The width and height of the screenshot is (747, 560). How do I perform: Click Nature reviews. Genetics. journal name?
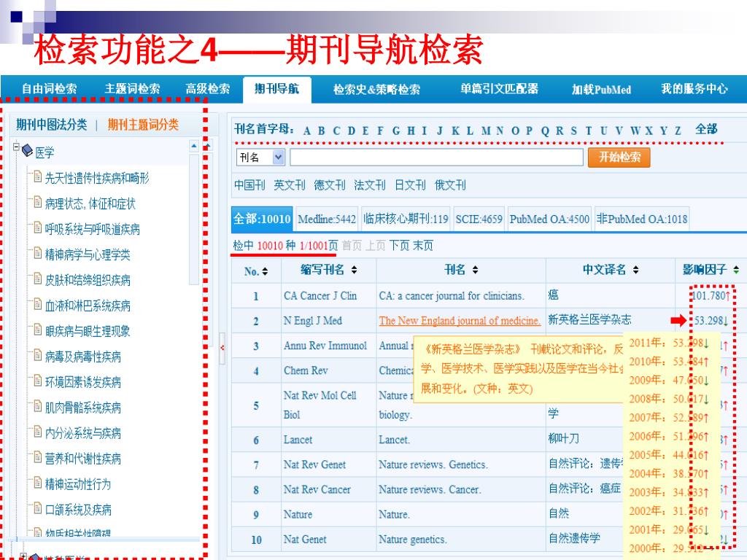pos(433,464)
